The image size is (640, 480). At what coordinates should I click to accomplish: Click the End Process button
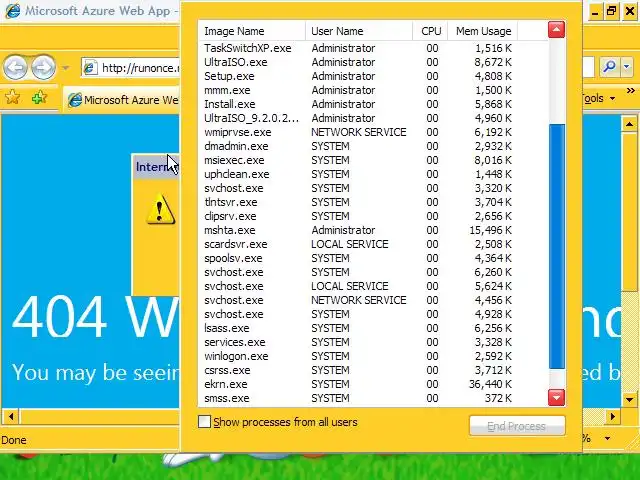pyautogui.click(x=517, y=426)
